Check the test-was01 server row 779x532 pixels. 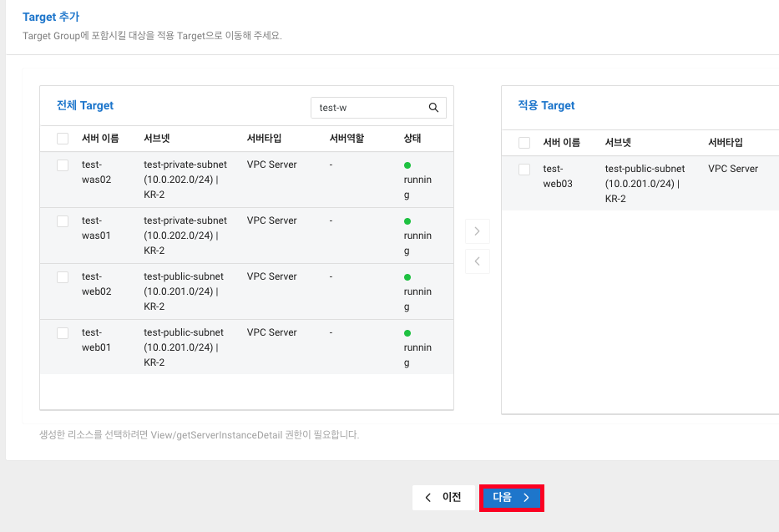tap(63, 221)
